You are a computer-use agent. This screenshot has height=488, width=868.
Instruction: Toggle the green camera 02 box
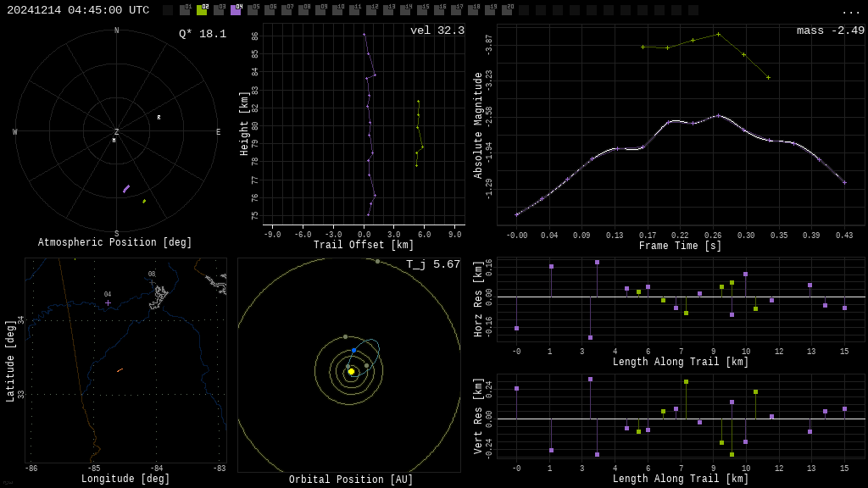(202, 10)
